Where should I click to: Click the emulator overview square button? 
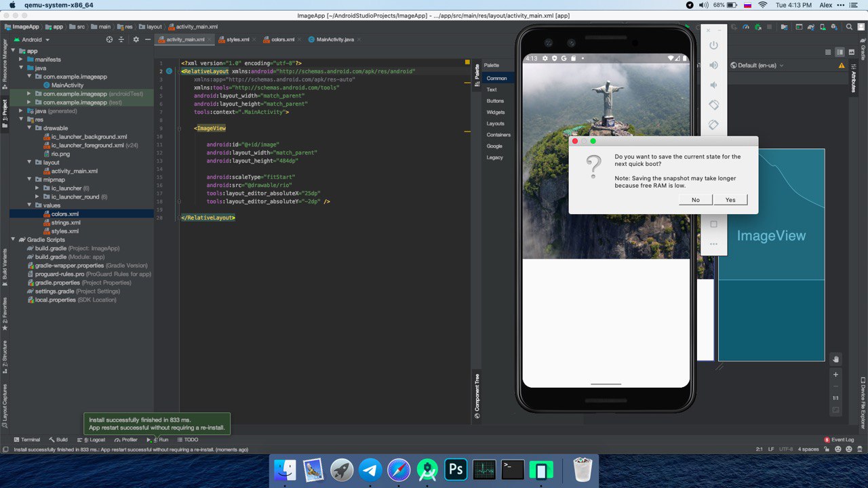pos(713,224)
